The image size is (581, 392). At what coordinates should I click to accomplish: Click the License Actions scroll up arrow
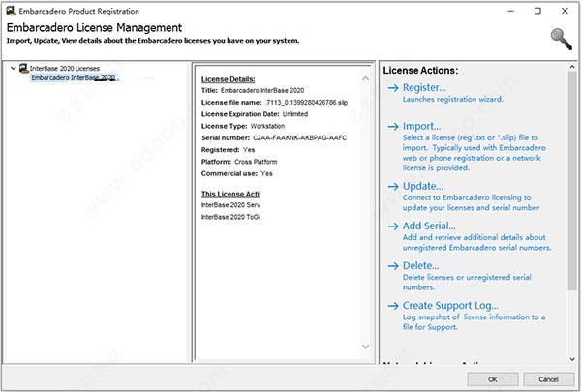(x=572, y=67)
